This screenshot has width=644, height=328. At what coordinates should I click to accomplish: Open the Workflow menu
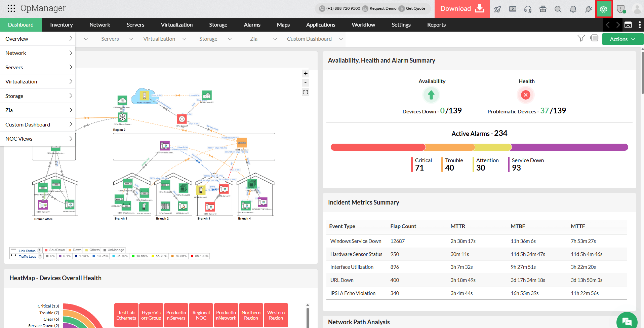tap(363, 25)
